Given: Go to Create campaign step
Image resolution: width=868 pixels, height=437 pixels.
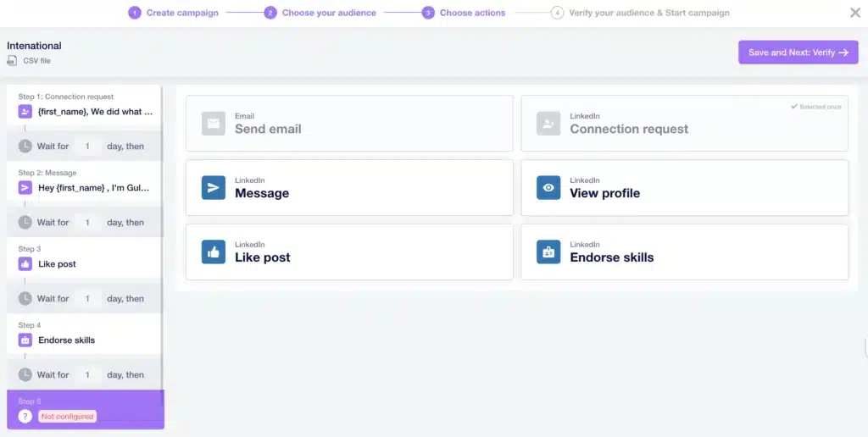Looking at the screenshot, I should (x=173, y=13).
